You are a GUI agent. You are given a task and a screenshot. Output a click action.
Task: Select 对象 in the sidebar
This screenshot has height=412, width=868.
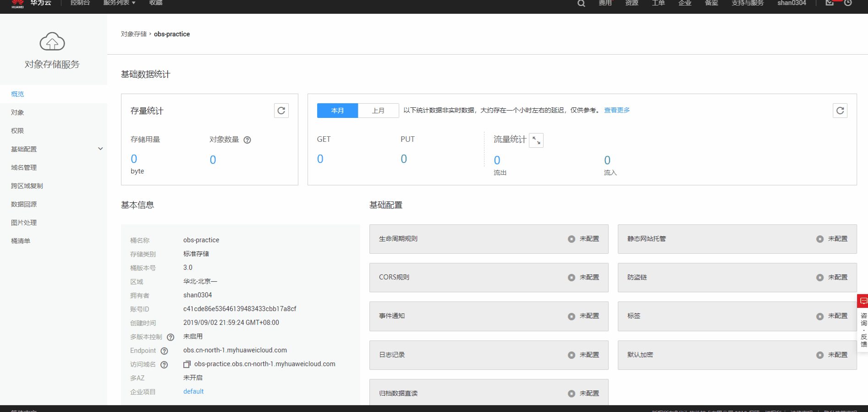54,112
